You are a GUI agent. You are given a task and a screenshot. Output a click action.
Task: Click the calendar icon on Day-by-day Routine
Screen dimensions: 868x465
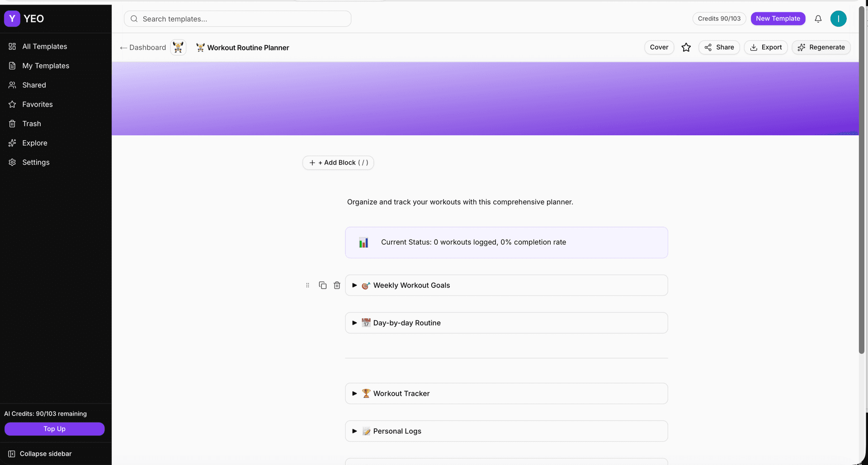366,323
